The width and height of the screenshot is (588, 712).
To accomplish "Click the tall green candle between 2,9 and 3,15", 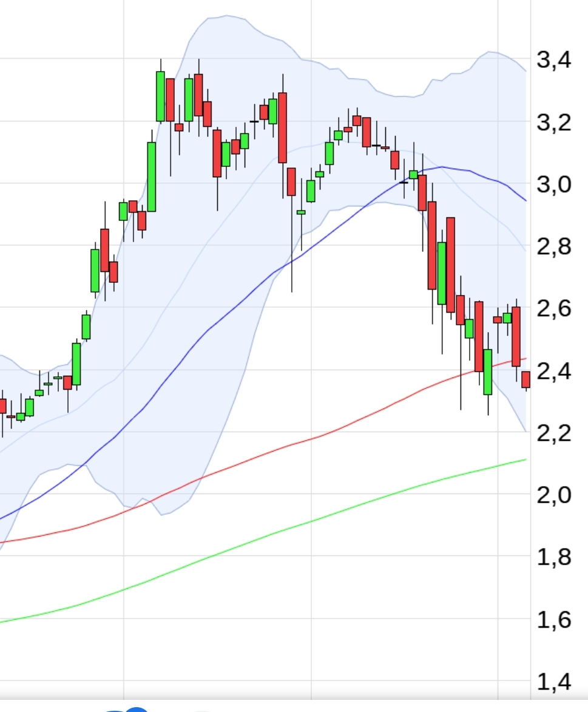I will click(x=152, y=176).
